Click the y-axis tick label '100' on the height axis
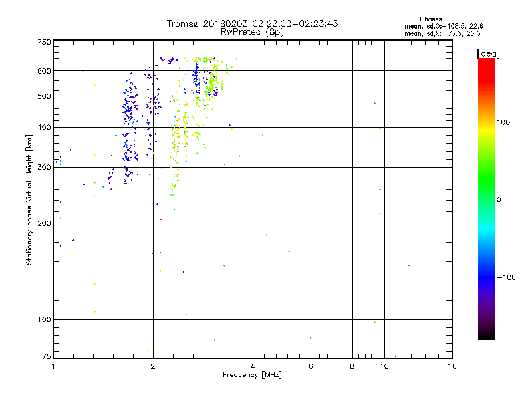Screen dimensions: 532x399 click(x=44, y=320)
